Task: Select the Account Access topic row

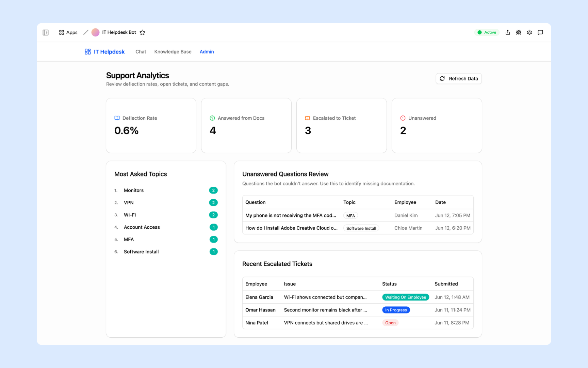Action: [x=166, y=227]
